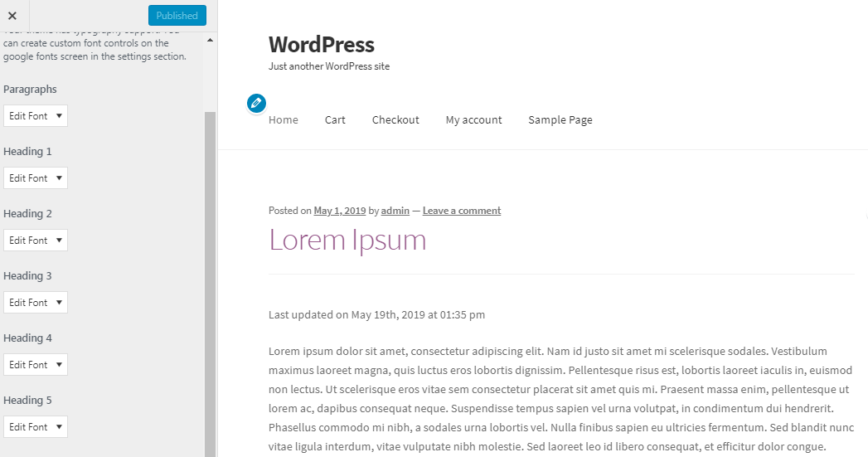Click the Leave a comment link

462,211
